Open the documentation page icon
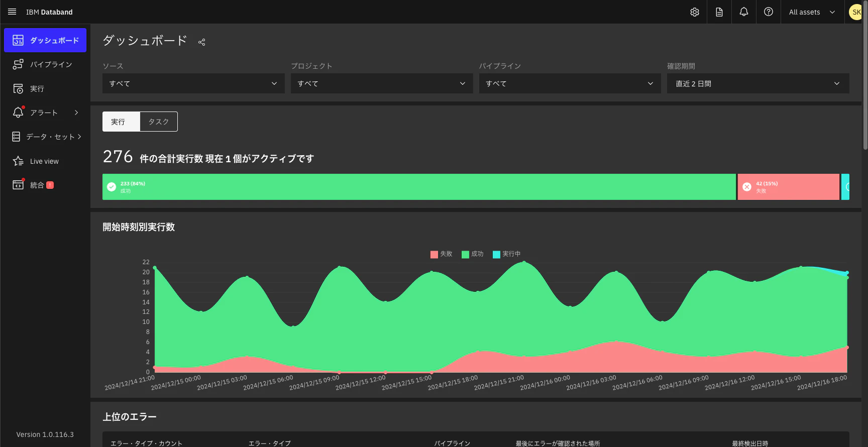This screenshot has width=868, height=447. (x=719, y=12)
